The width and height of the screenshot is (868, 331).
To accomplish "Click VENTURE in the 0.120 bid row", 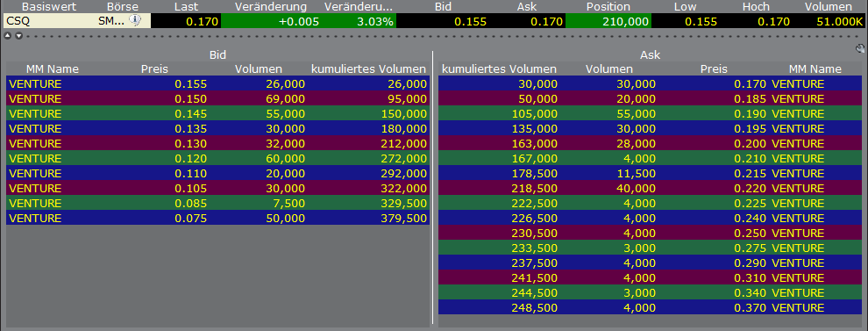I will [35, 159].
